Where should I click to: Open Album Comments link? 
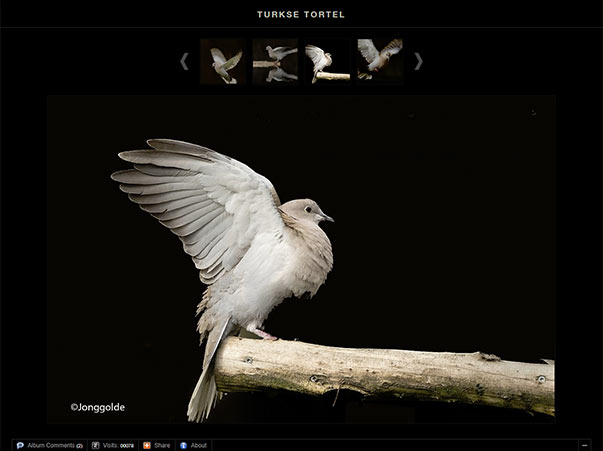52,445
